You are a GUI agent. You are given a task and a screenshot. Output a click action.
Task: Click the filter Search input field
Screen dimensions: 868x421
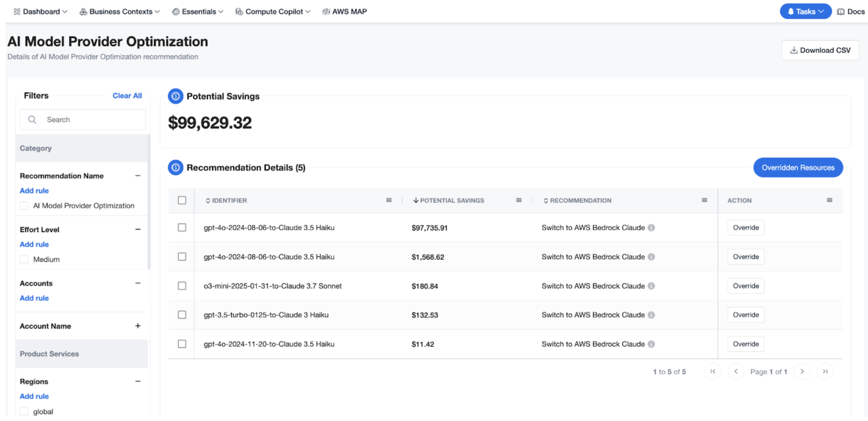tap(83, 120)
